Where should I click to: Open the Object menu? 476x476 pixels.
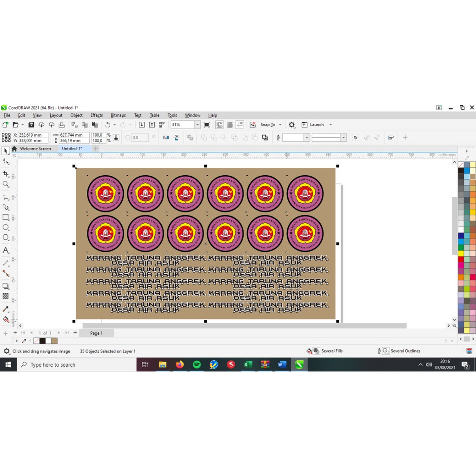point(77,115)
